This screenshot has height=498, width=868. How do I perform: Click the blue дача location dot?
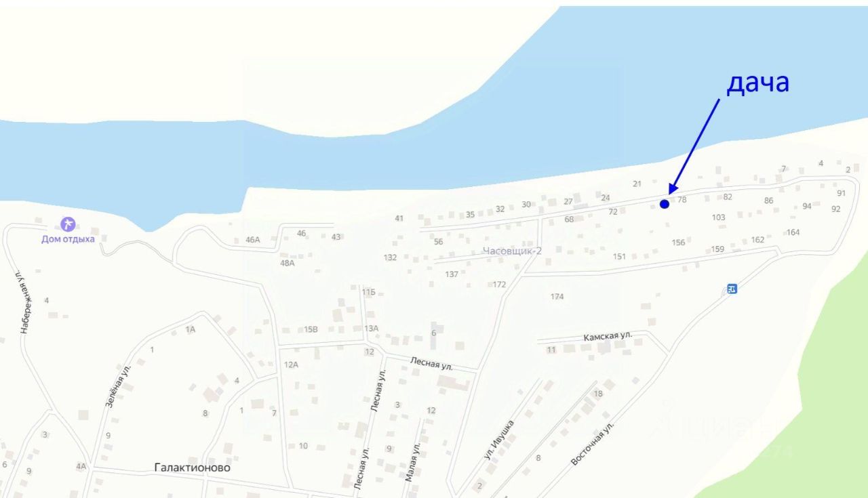665,203
